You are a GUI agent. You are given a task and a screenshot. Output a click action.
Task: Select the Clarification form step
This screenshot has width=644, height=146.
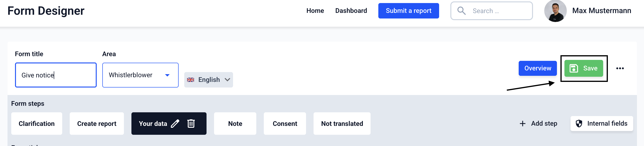(x=37, y=124)
